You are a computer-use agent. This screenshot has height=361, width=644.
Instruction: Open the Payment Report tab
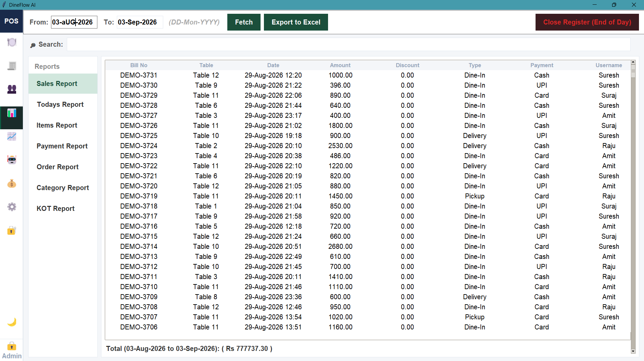[x=63, y=146]
